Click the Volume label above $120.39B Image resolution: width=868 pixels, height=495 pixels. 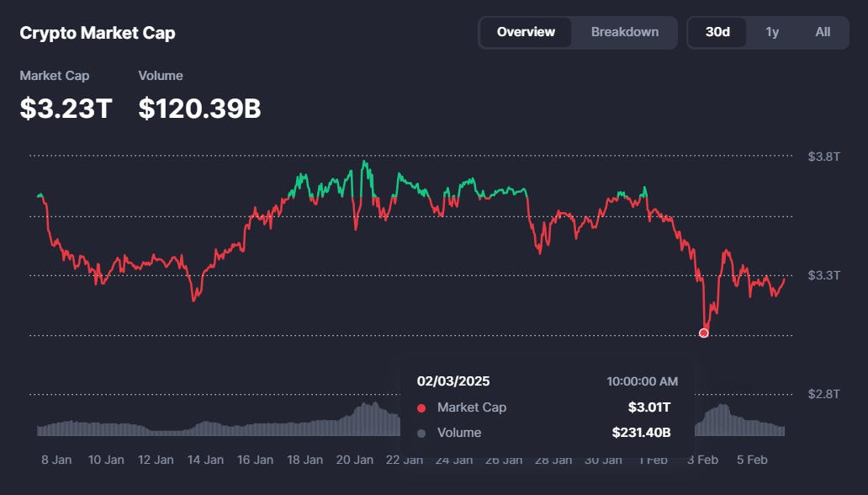[161, 76]
